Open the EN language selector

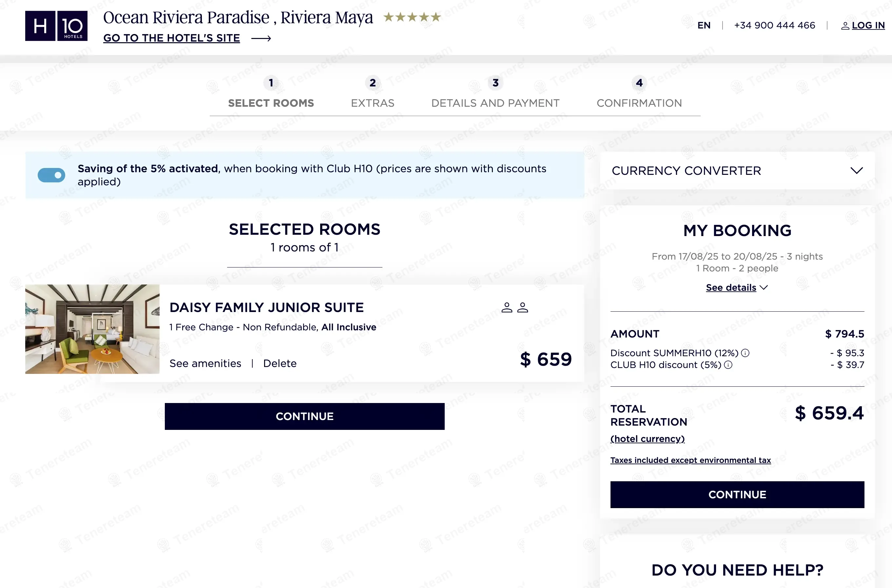pyautogui.click(x=704, y=26)
